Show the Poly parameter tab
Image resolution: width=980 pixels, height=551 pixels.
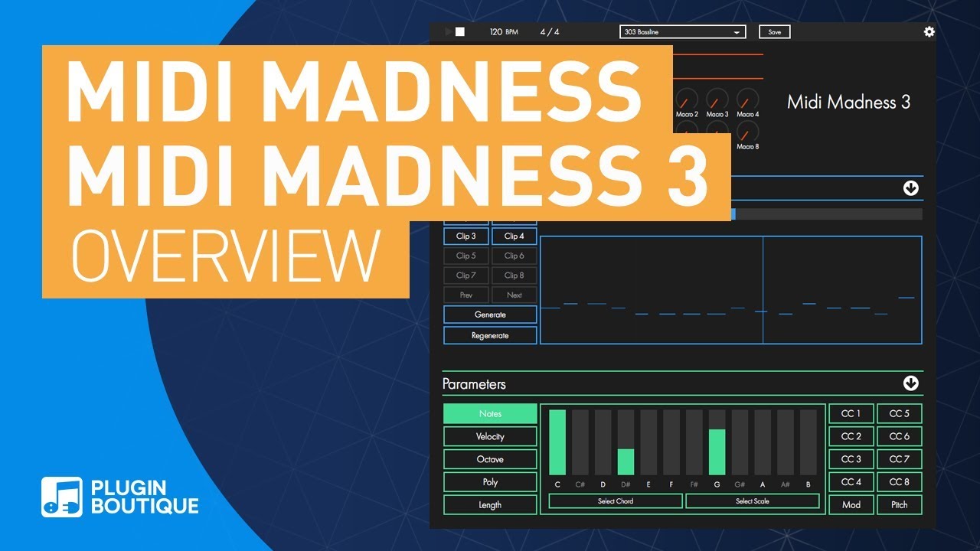[490, 482]
